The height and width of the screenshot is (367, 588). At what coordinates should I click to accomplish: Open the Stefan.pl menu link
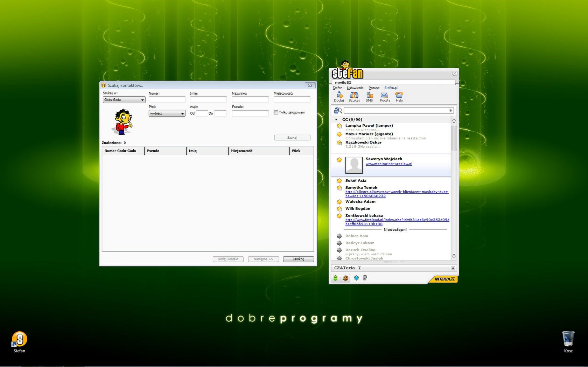coord(391,88)
